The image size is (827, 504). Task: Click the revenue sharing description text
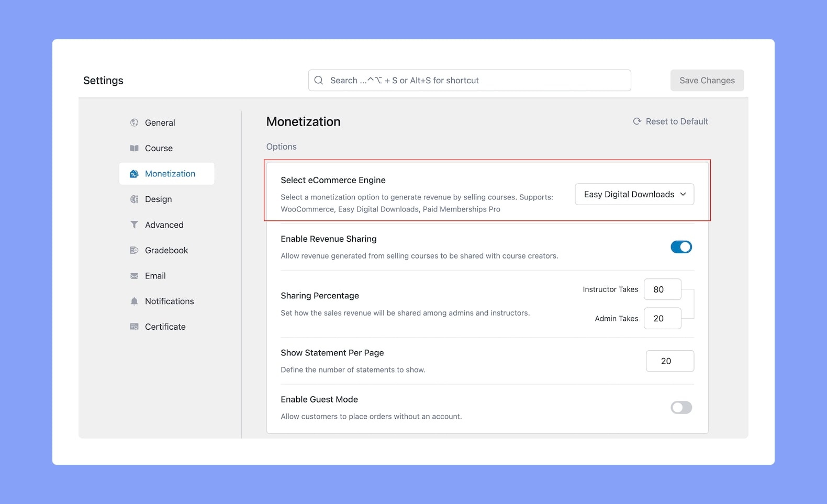tap(419, 256)
